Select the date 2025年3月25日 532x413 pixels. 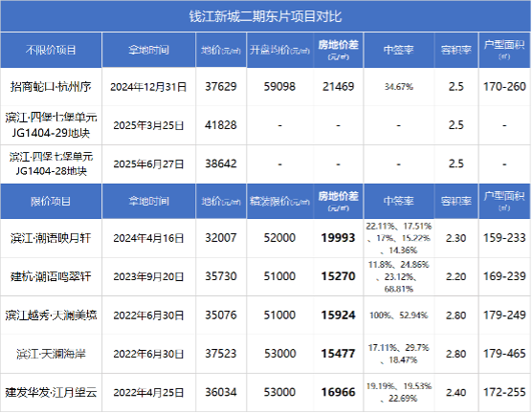coord(148,125)
